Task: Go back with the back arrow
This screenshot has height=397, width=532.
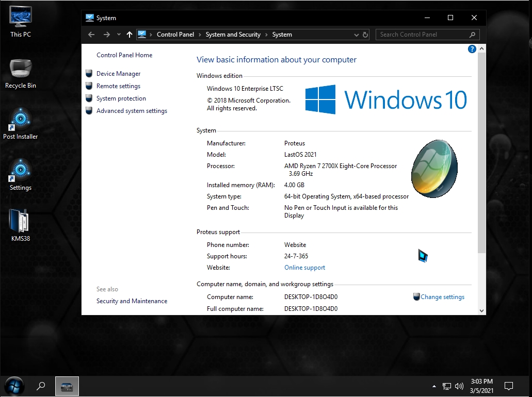Action: pos(91,35)
